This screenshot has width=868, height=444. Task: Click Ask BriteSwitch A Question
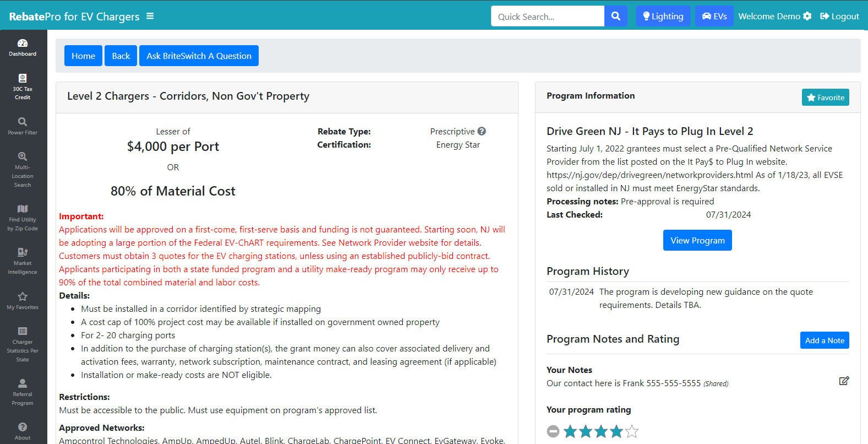pos(199,56)
